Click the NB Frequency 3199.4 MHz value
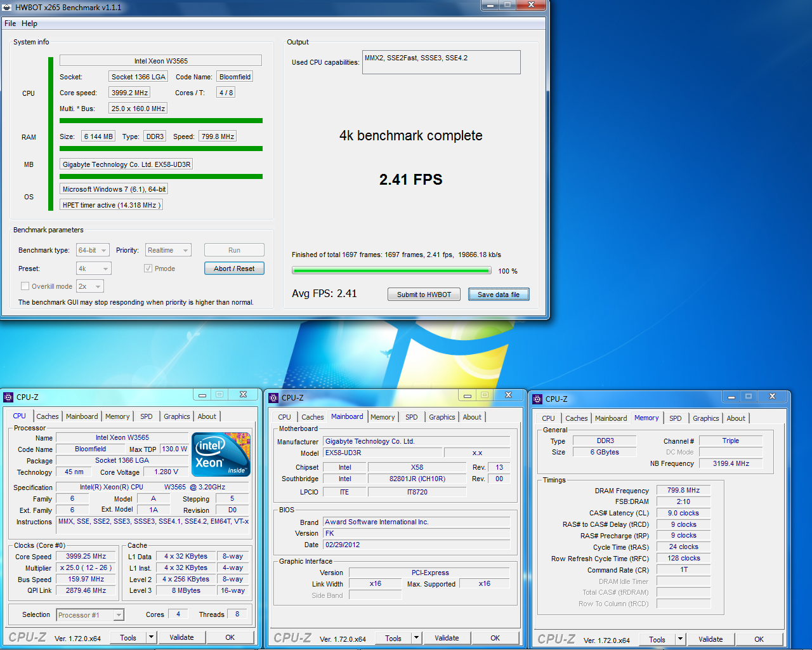 [x=731, y=463]
